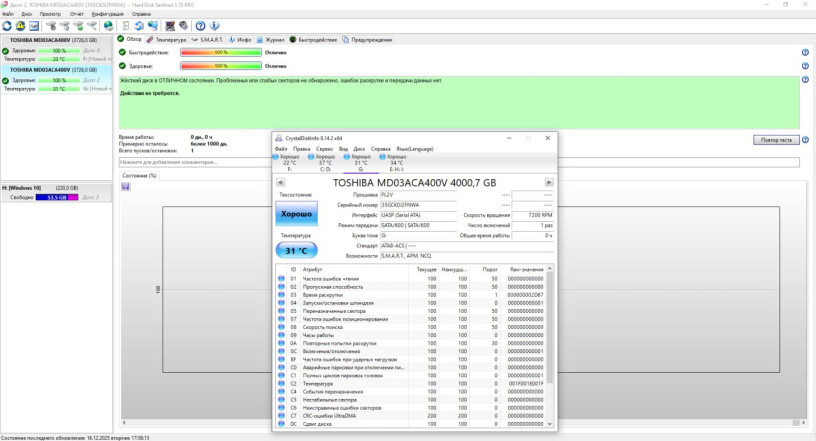This screenshot has width=816, height=441.
Task: Click the blue status dot of attribute 01
Action: (x=281, y=278)
